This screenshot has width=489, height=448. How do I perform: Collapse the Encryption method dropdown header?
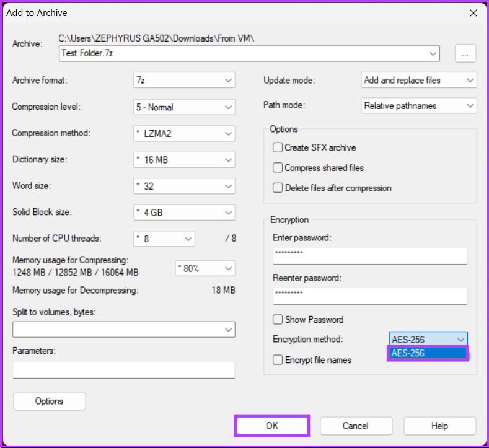click(428, 339)
